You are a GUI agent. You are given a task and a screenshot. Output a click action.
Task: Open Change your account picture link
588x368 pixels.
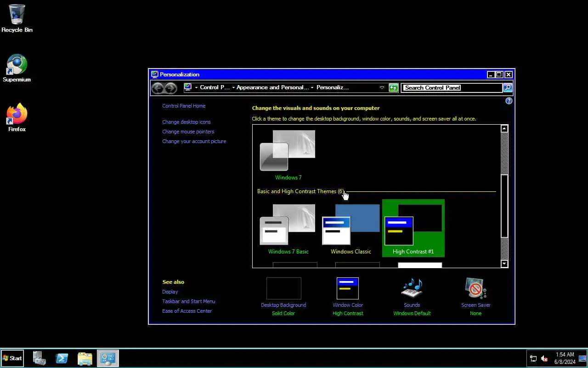pyautogui.click(x=194, y=141)
